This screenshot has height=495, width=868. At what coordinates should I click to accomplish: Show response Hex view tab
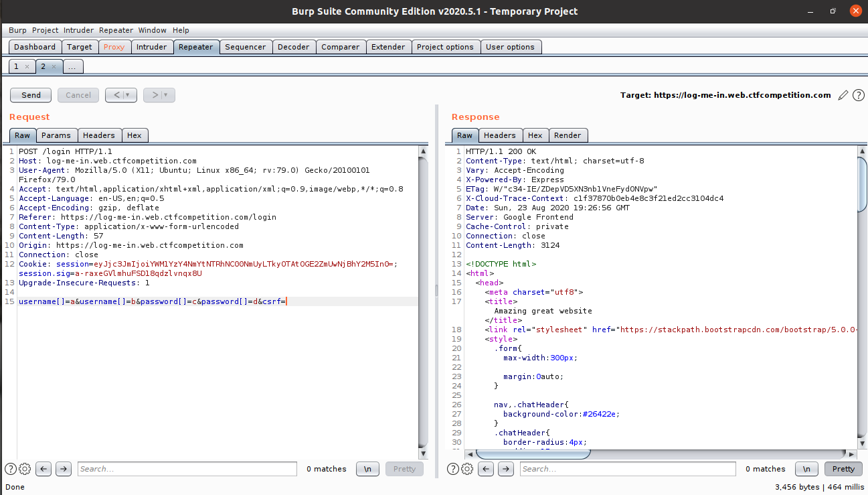(x=535, y=135)
